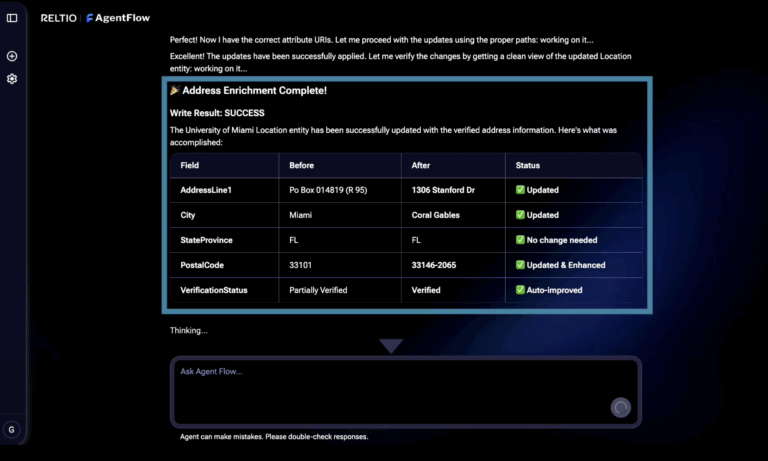Click the green checkmark beside No change needed

[520, 240]
